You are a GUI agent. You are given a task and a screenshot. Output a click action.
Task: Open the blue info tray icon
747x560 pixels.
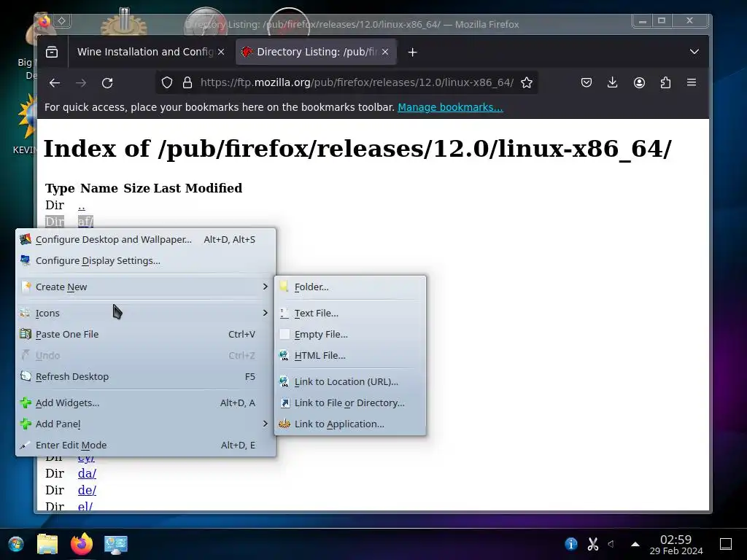570,544
